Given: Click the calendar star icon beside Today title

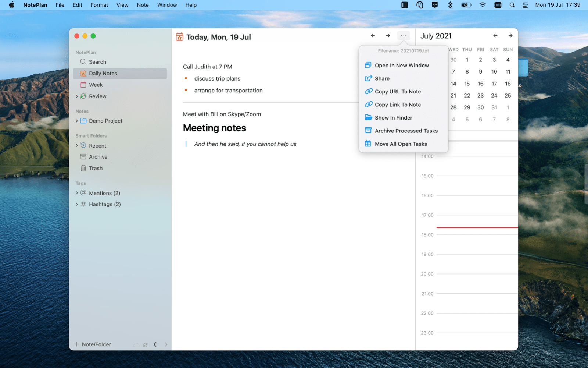Looking at the screenshot, I should [x=179, y=37].
